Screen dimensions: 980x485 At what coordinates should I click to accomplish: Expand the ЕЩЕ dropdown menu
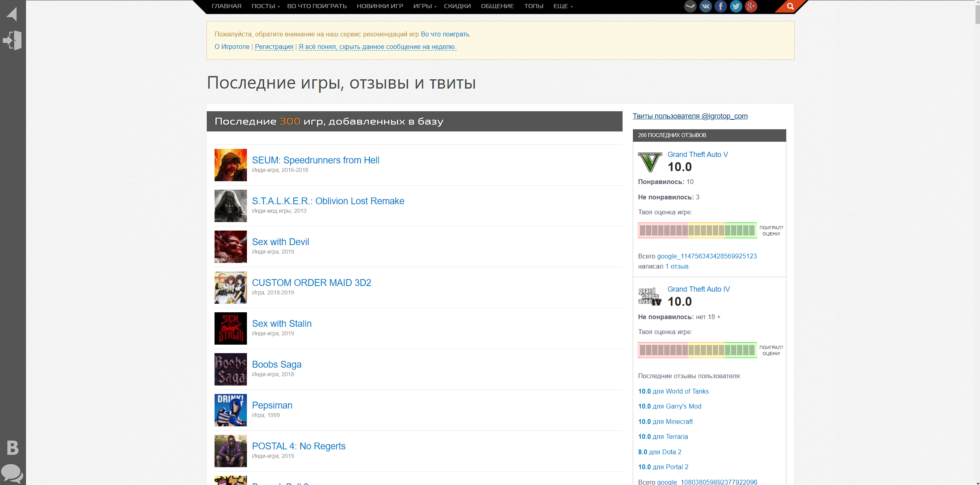coord(563,6)
